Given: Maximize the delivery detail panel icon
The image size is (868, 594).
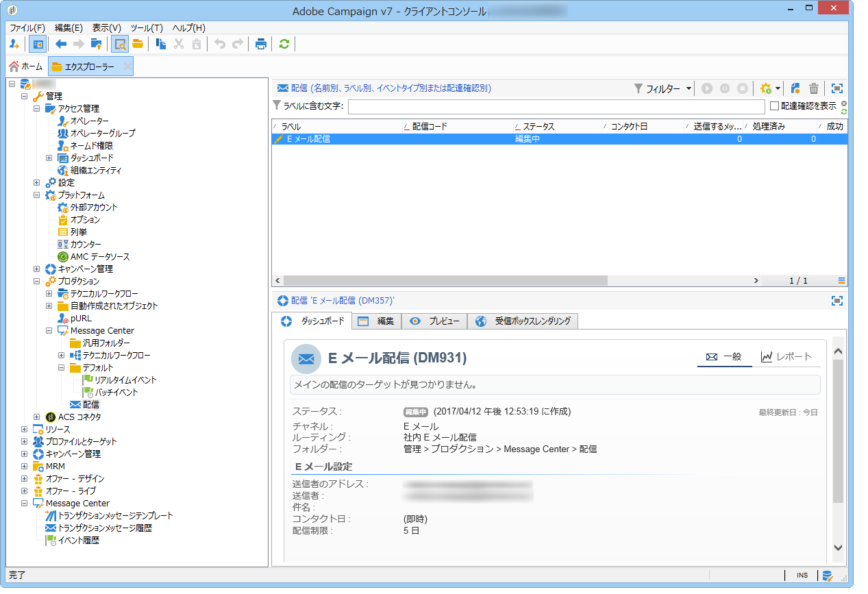Looking at the screenshot, I should click(836, 301).
